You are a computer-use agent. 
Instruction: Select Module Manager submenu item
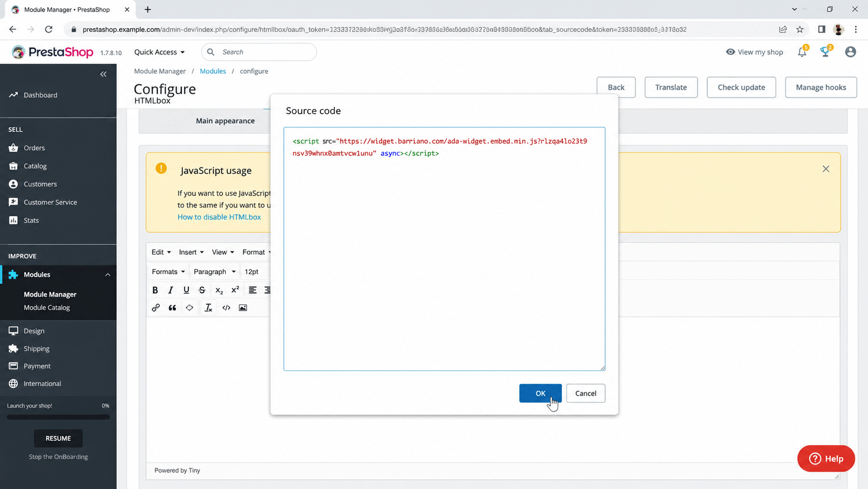pos(50,294)
